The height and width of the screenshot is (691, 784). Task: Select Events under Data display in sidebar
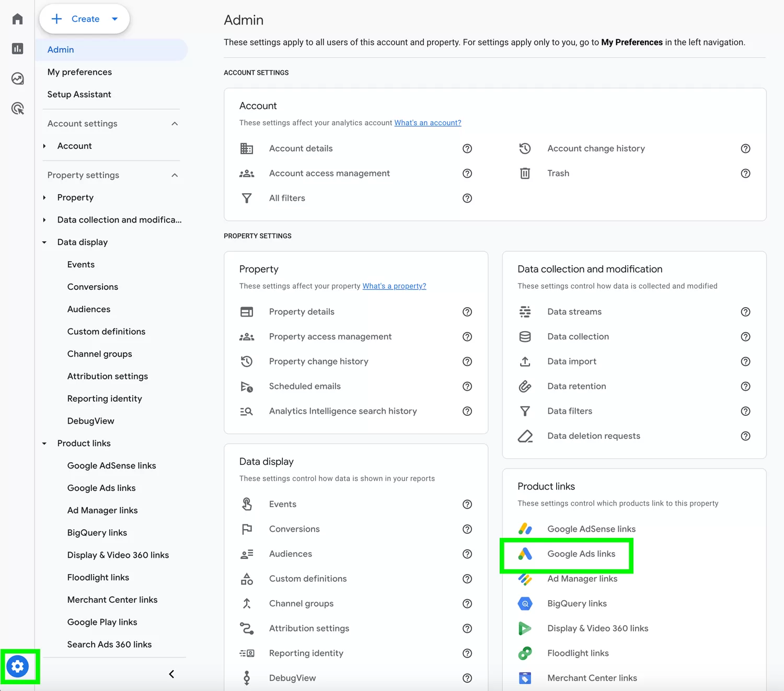(80, 265)
